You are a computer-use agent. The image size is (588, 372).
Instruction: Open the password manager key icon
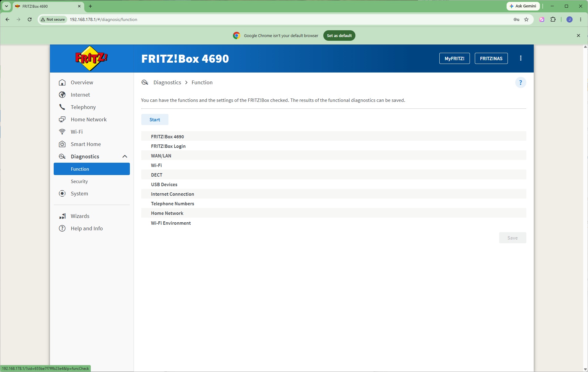pyautogui.click(x=516, y=19)
